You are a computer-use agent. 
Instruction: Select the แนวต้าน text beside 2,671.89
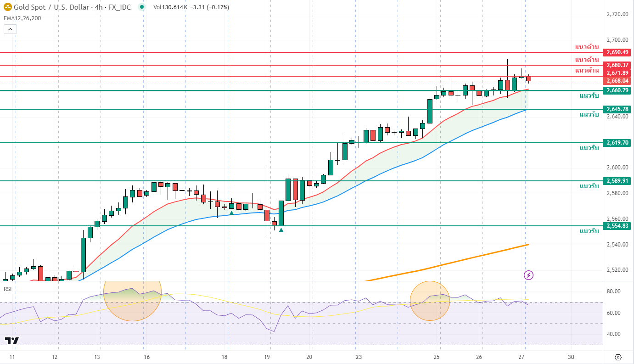click(x=587, y=70)
